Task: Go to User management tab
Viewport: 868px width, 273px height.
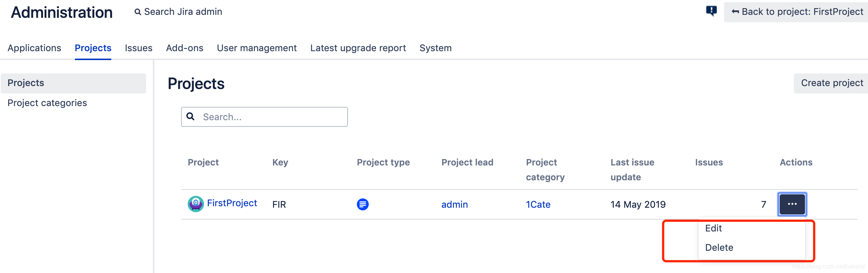Action: 257,48
